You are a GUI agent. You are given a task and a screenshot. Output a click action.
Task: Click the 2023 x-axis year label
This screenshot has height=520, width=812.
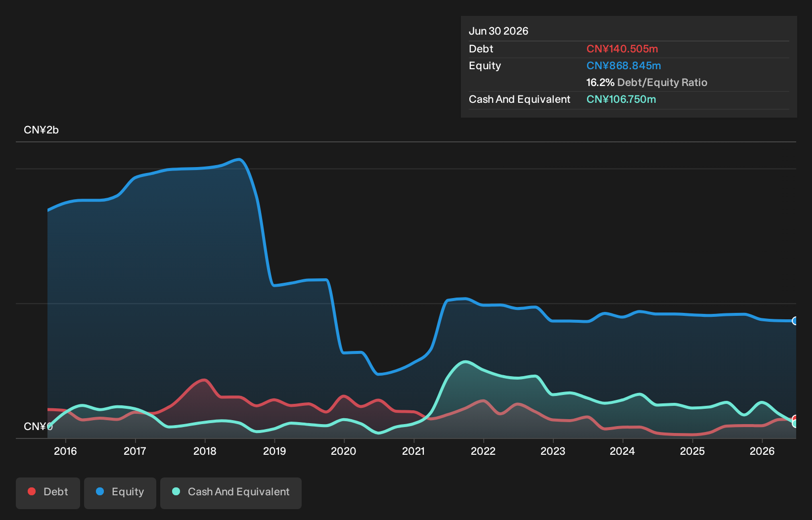click(553, 451)
